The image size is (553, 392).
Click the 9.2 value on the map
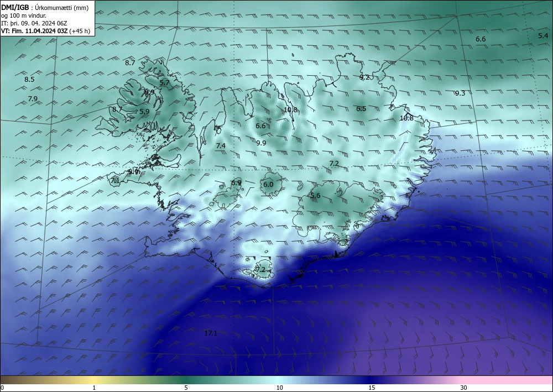[x=364, y=77]
